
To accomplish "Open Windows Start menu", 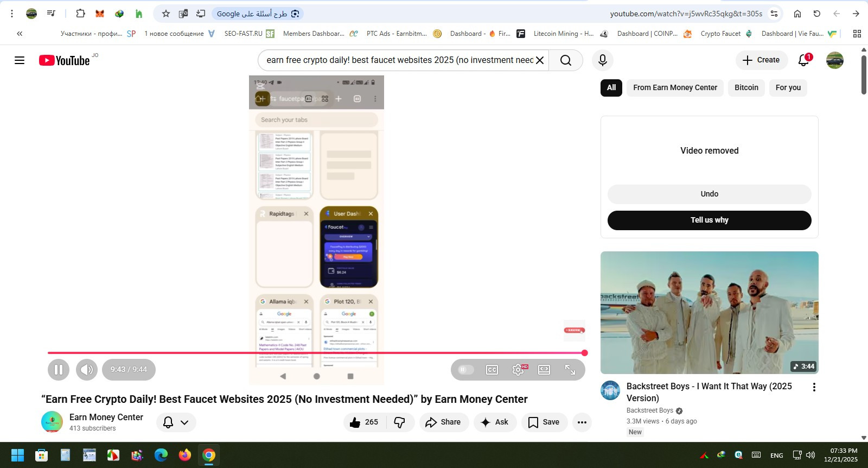I will click(17, 456).
